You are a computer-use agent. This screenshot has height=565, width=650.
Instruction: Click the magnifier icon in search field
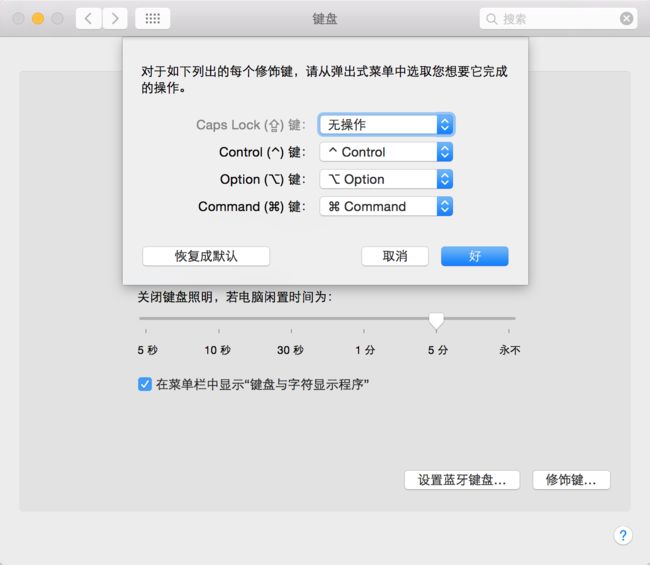492,19
